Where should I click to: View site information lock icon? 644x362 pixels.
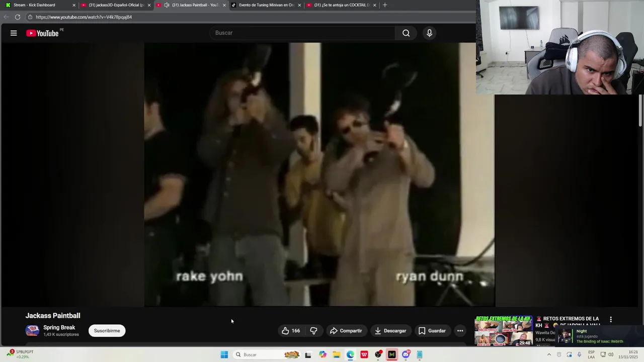click(30, 17)
